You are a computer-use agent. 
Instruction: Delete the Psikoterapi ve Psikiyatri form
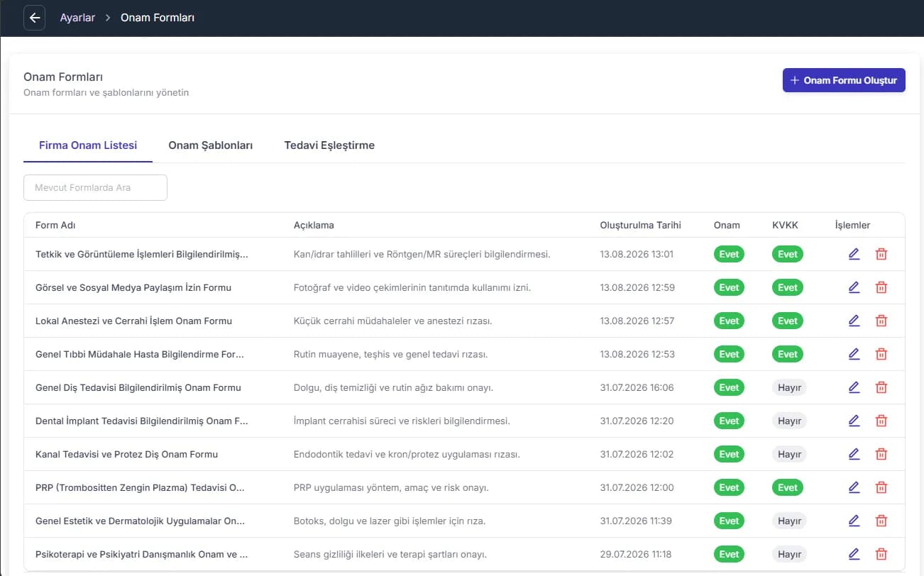pyautogui.click(x=881, y=554)
